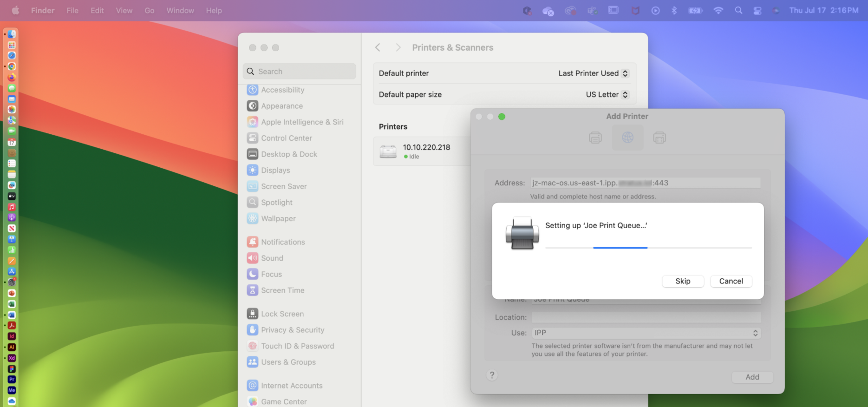Click the date and time in menu bar
Image resolution: width=868 pixels, height=407 pixels.
pos(823,10)
